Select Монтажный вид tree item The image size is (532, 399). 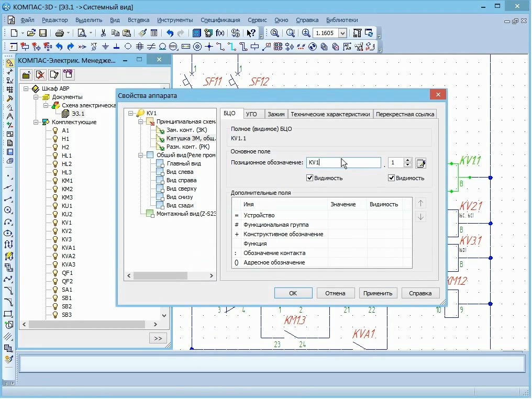(185, 214)
